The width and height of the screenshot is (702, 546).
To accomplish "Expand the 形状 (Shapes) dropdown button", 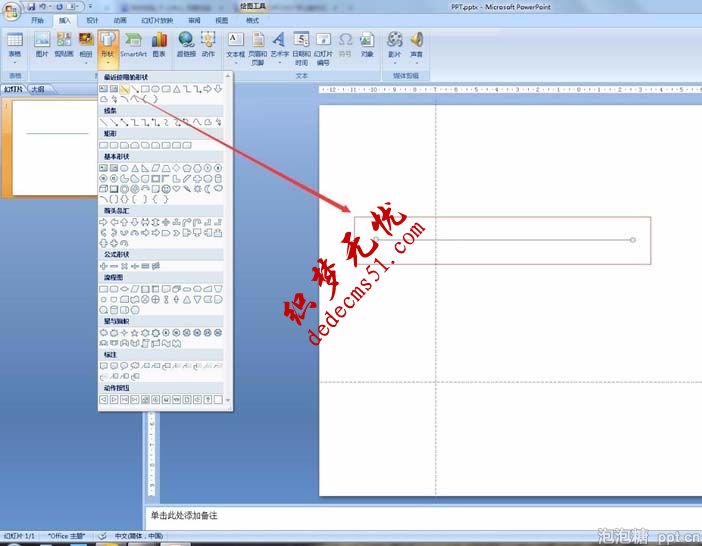I will (x=108, y=46).
